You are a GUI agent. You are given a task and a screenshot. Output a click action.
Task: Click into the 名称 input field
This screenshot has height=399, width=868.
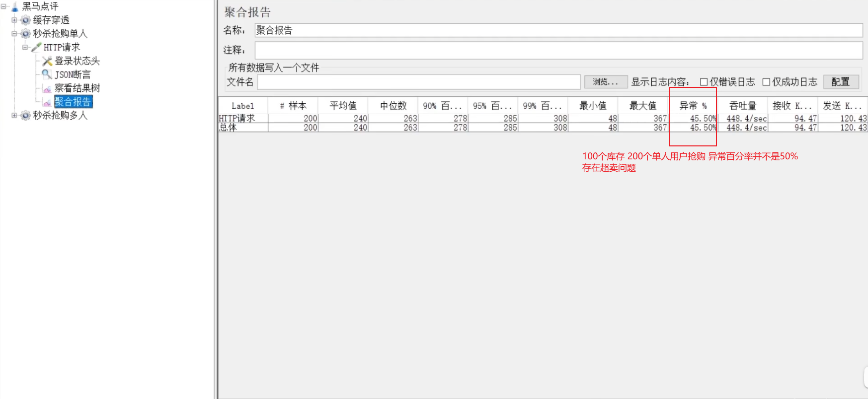click(558, 30)
